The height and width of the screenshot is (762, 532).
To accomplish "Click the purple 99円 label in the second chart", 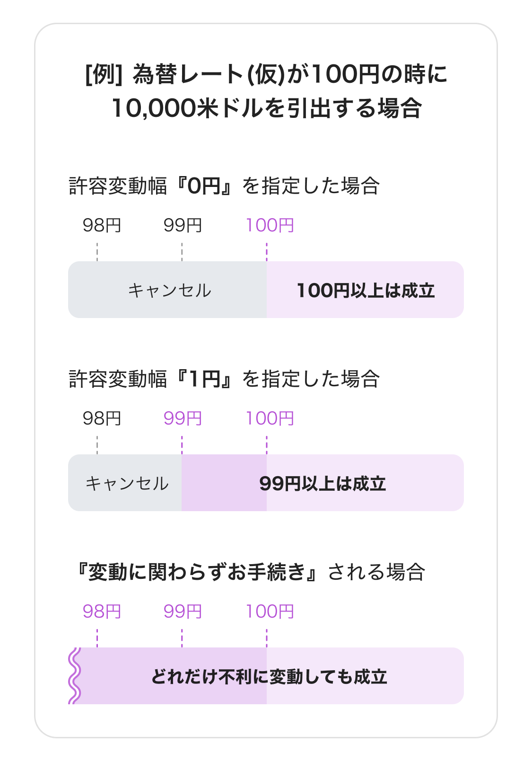I will click(x=183, y=418).
